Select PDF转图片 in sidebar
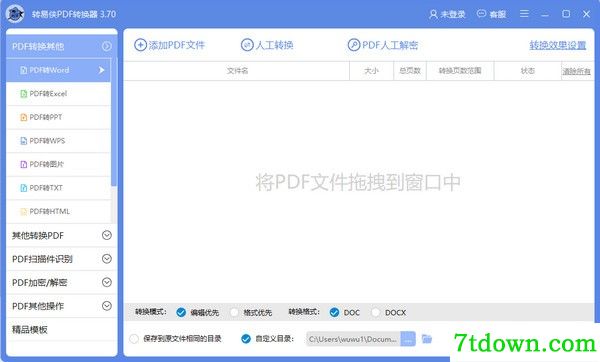The image size is (600, 362). 58,165
